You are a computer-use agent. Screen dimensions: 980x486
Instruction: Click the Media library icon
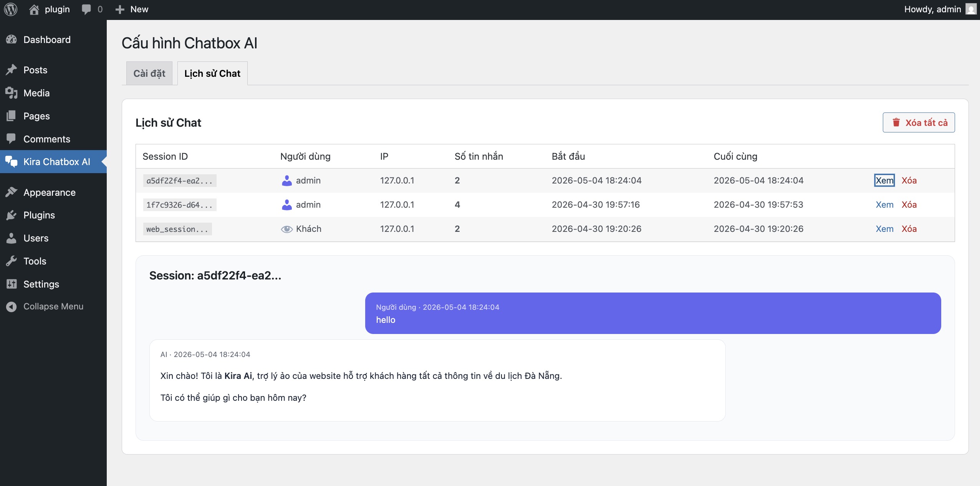click(x=12, y=93)
